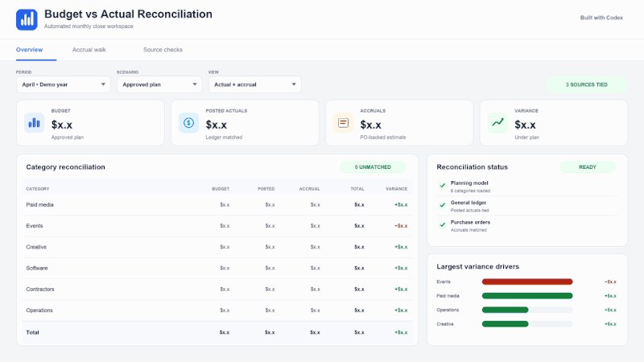
Task: Click the blue bar-chart app logo
Action: point(27,19)
